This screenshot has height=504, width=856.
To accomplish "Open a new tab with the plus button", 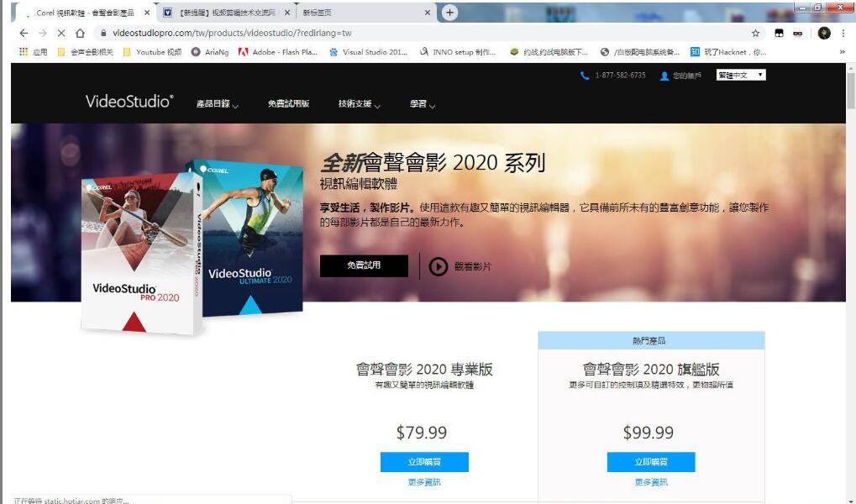I will click(449, 13).
